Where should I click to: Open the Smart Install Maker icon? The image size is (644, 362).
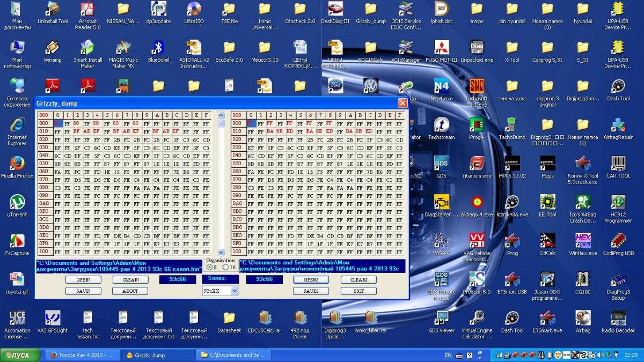coord(87,55)
